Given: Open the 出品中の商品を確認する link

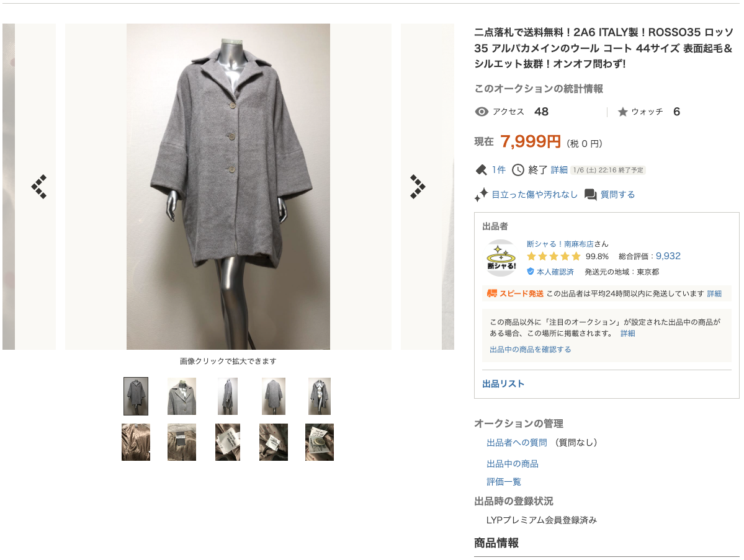Looking at the screenshot, I should [x=530, y=350].
